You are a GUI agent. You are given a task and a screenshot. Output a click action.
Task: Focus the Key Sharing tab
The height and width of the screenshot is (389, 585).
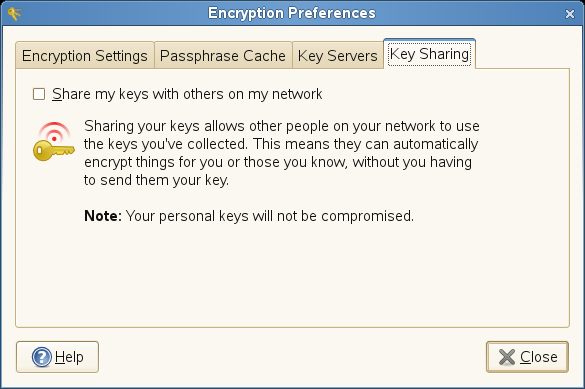point(429,54)
